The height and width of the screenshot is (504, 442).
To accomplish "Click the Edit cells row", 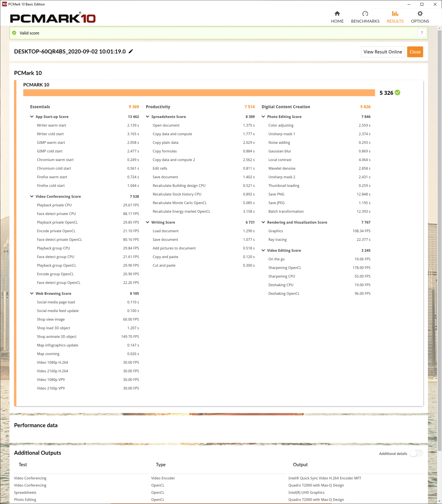I will [x=204, y=168].
